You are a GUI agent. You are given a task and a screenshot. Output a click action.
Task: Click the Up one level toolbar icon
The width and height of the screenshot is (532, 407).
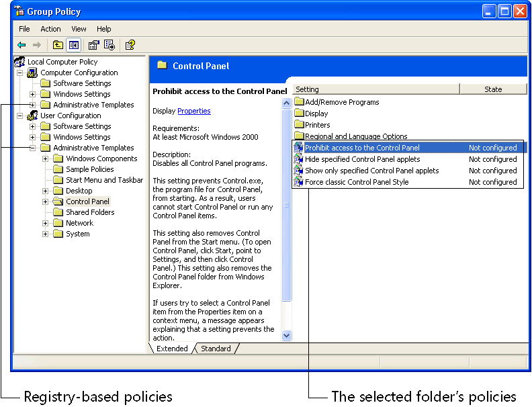pos(58,45)
